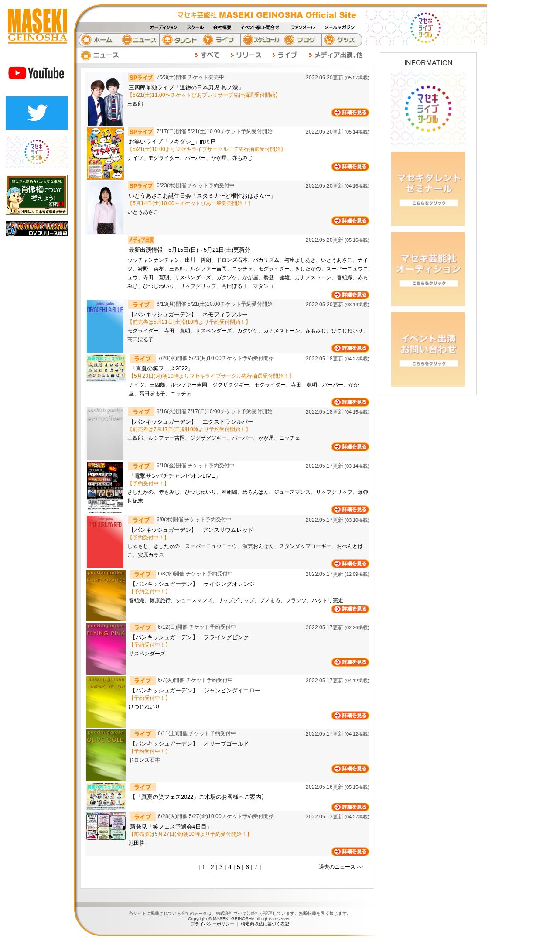560x945 pixels.
Task: Open ファンメール top link
Action: pyautogui.click(x=303, y=27)
